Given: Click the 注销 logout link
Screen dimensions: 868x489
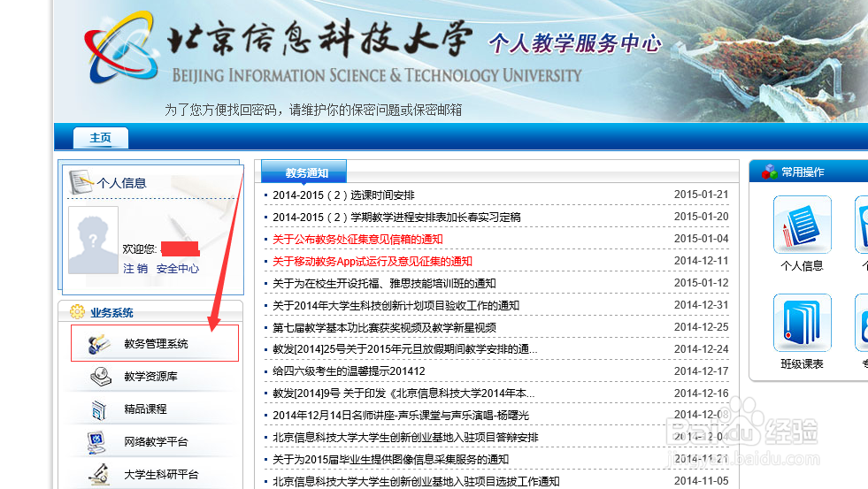Looking at the screenshot, I should (135, 269).
